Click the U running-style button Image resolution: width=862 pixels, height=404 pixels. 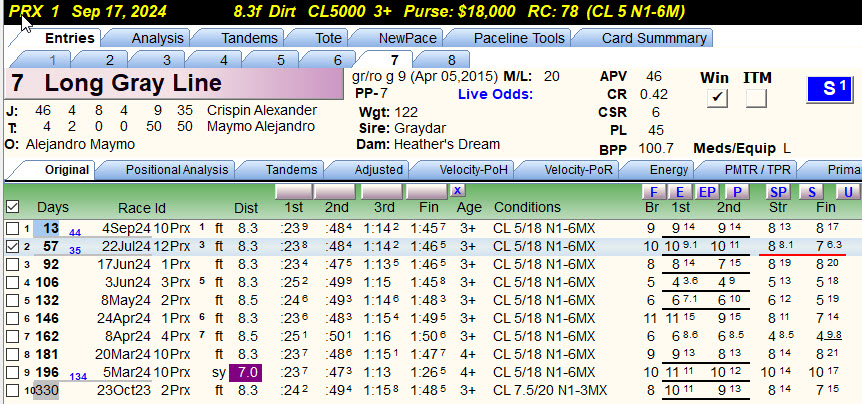coord(848,192)
